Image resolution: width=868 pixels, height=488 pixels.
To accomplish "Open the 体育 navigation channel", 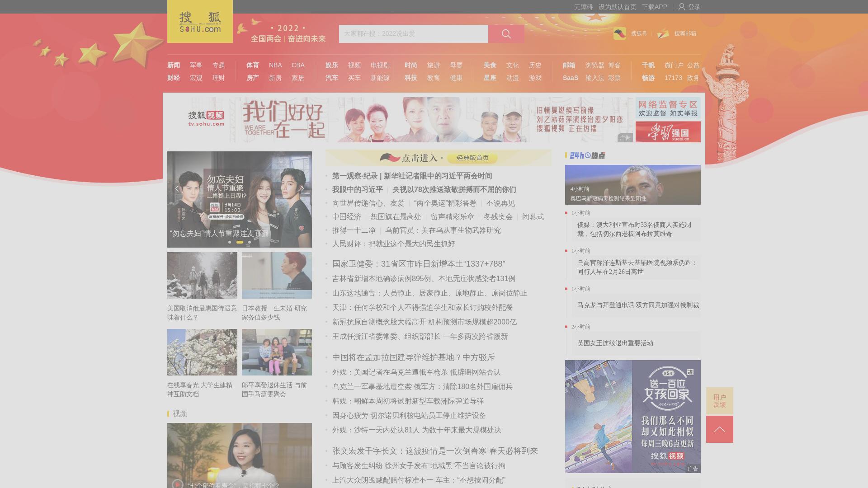I will pyautogui.click(x=253, y=66).
